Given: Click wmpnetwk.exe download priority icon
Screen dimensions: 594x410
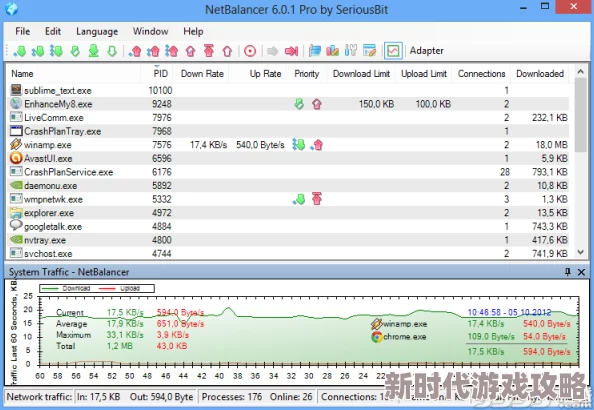Looking at the screenshot, I should click(299, 199).
